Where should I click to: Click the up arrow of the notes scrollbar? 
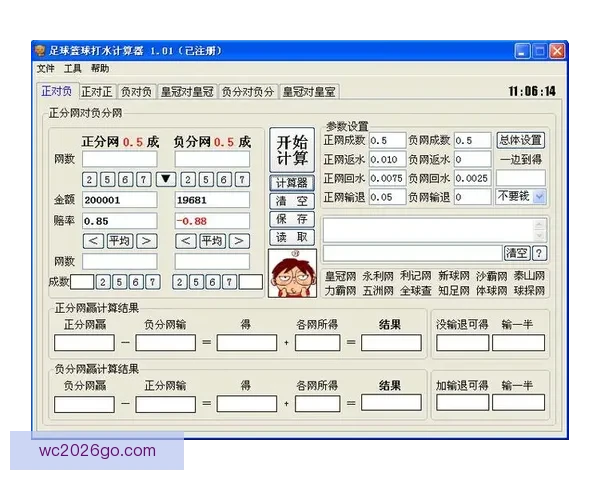(539, 224)
